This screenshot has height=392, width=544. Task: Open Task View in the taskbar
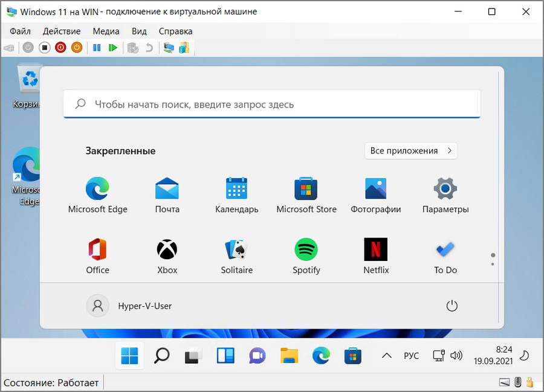click(x=193, y=356)
